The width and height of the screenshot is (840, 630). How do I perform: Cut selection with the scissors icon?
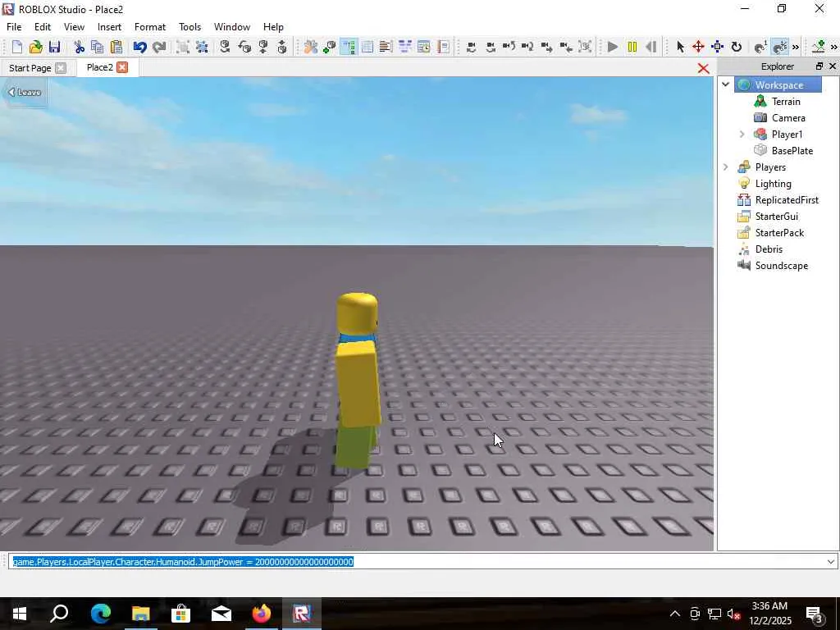[79, 47]
